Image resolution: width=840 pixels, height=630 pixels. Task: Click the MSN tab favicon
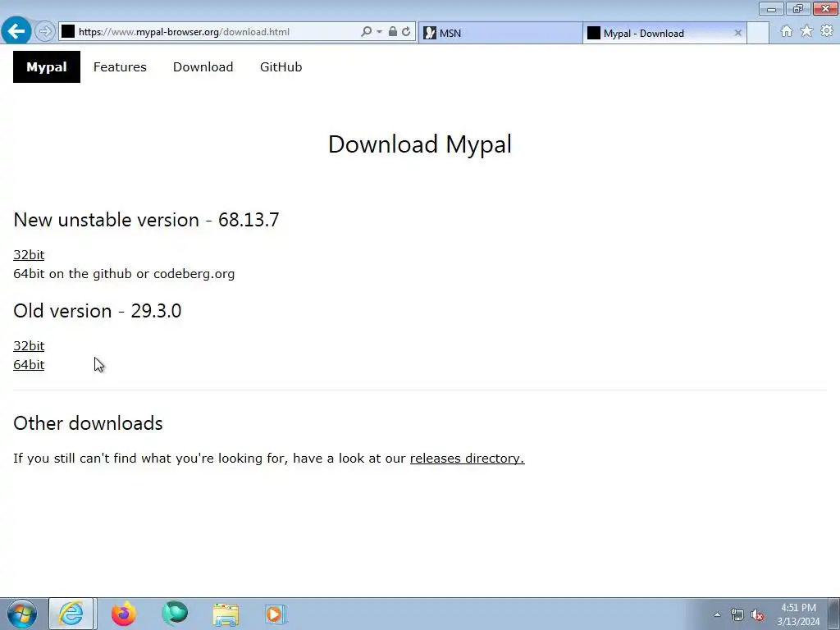[430, 33]
